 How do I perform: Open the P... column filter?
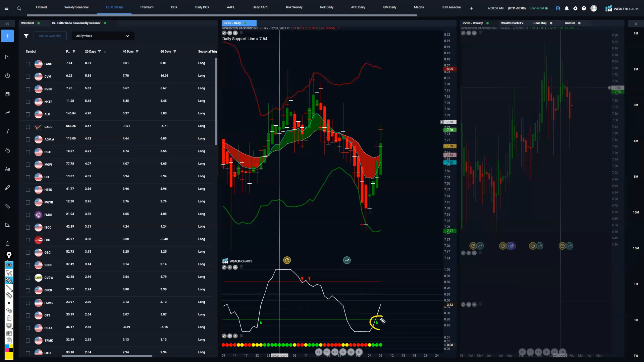point(74,52)
